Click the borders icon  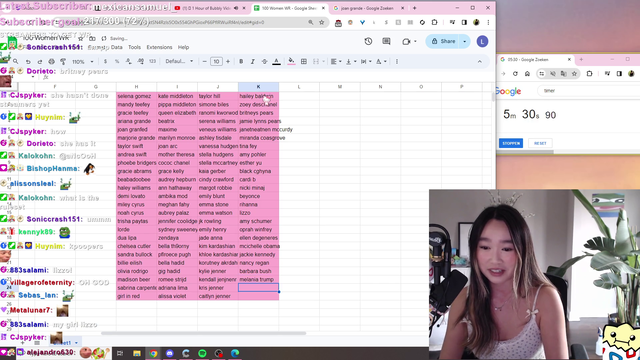click(304, 62)
